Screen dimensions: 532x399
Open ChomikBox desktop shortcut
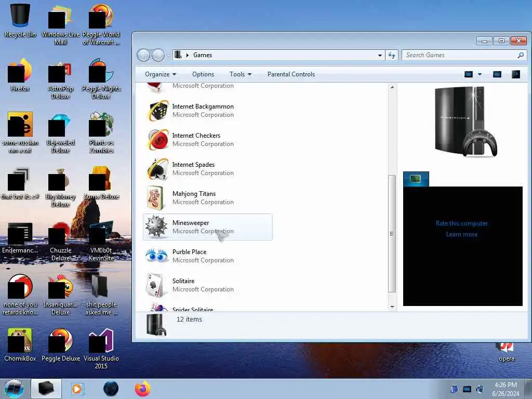click(20, 345)
